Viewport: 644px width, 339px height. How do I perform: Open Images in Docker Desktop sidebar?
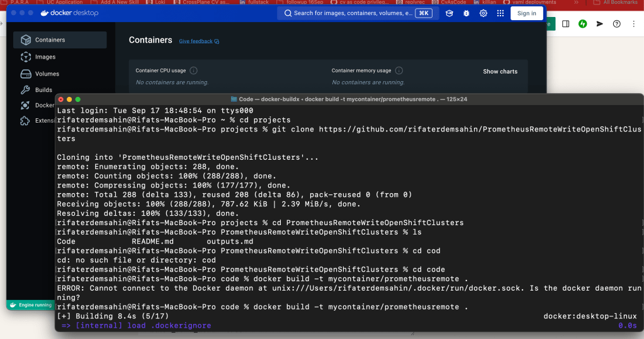click(x=45, y=57)
